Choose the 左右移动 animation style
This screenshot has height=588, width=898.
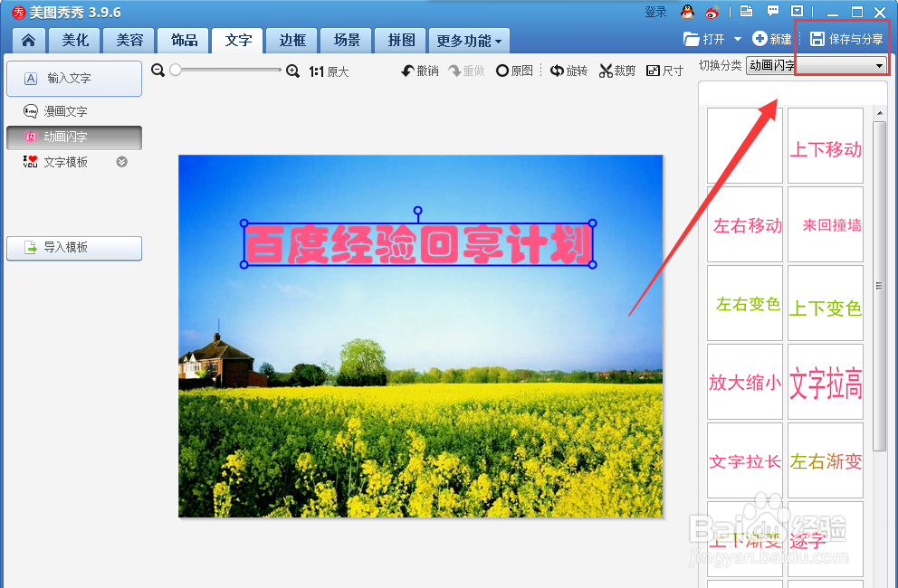(745, 224)
